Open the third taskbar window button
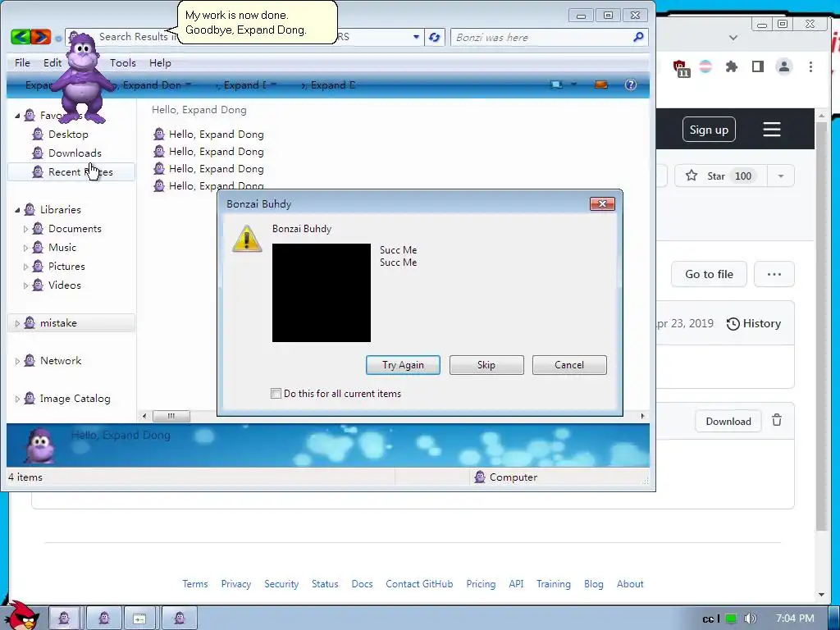Screen dimensions: 840x630 coord(139,619)
